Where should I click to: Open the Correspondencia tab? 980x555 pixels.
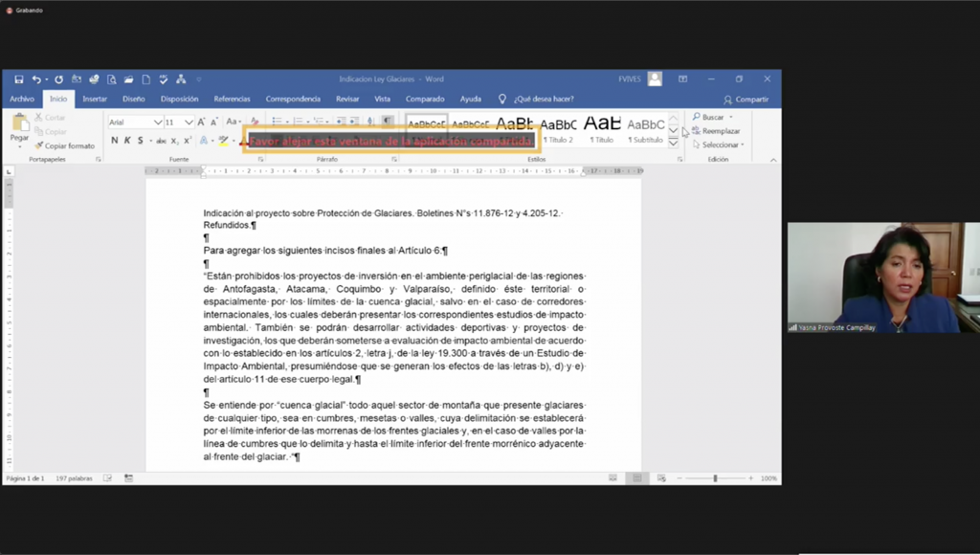pyautogui.click(x=293, y=99)
